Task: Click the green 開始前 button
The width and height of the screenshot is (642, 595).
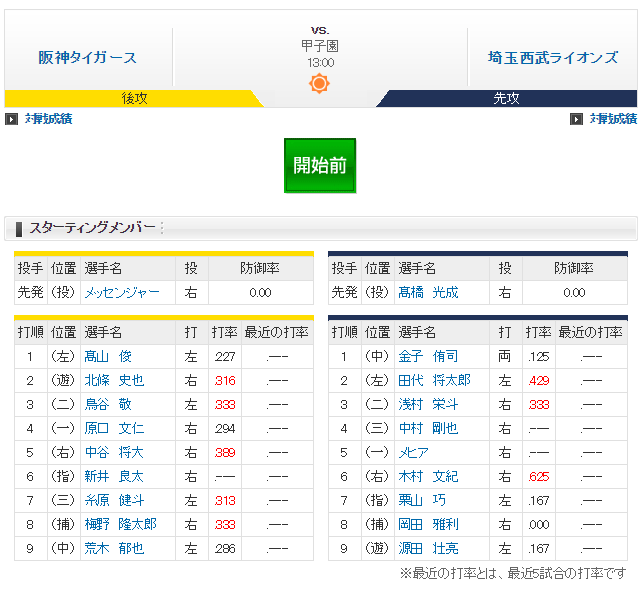Action: [x=320, y=165]
